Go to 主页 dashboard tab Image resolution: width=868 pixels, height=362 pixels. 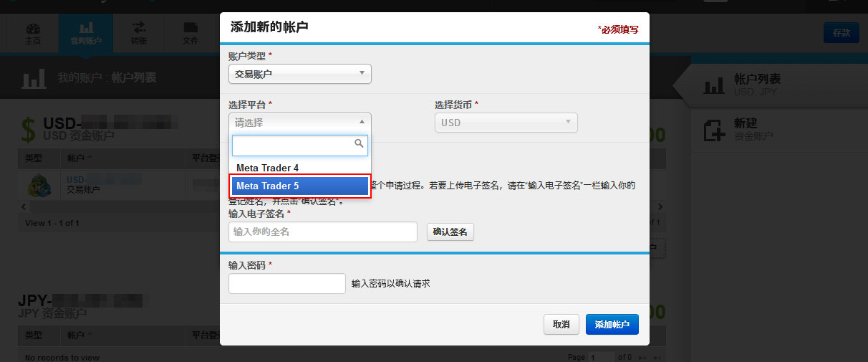tap(33, 34)
